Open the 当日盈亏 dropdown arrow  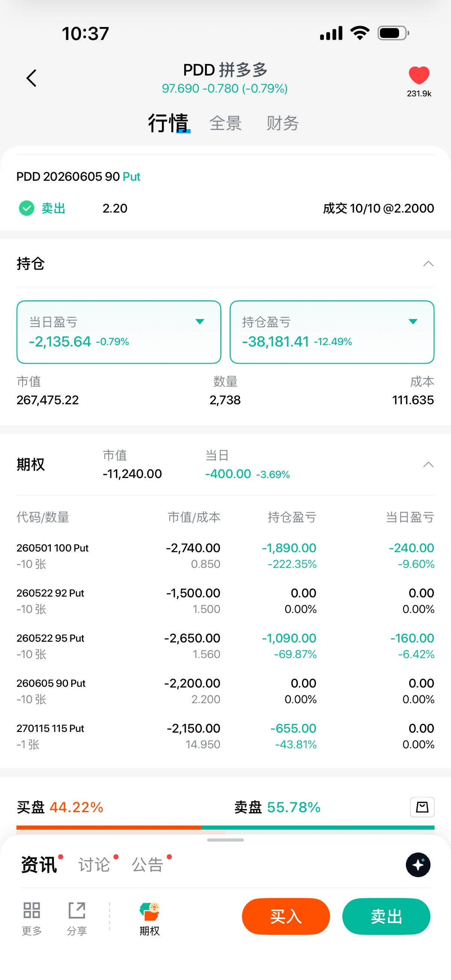point(200,321)
